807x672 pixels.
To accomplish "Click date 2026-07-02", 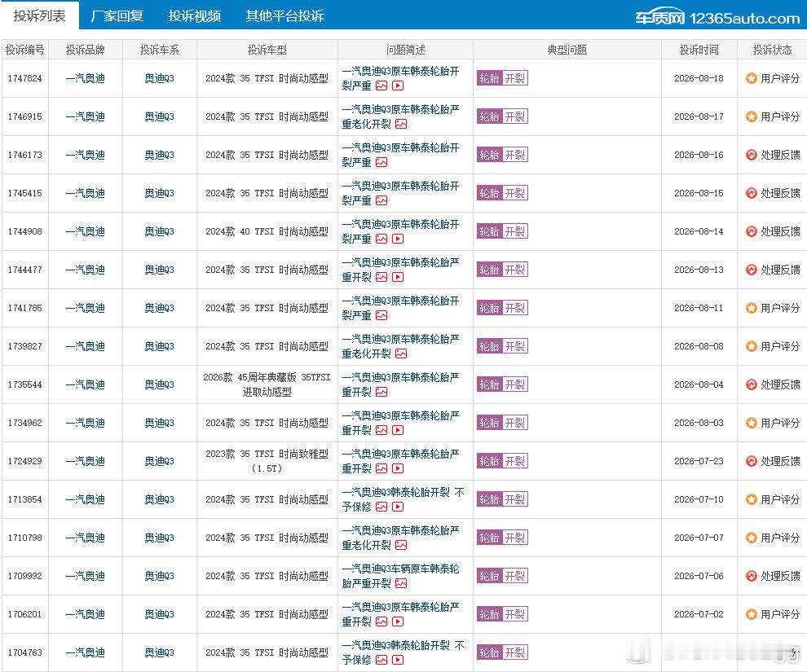I will pyautogui.click(x=699, y=614).
